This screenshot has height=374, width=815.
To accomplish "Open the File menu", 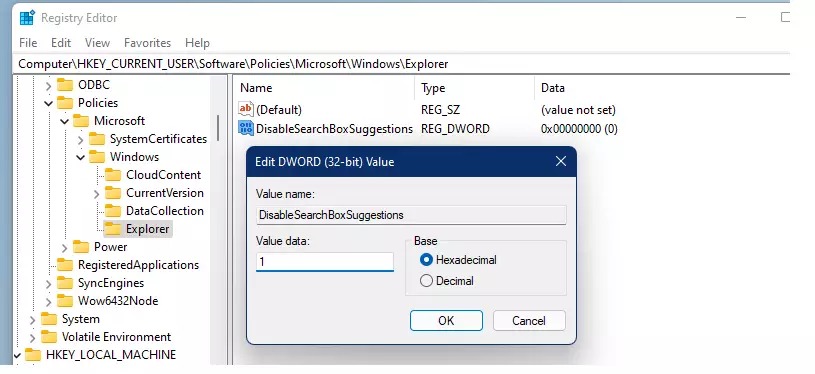I will 28,43.
